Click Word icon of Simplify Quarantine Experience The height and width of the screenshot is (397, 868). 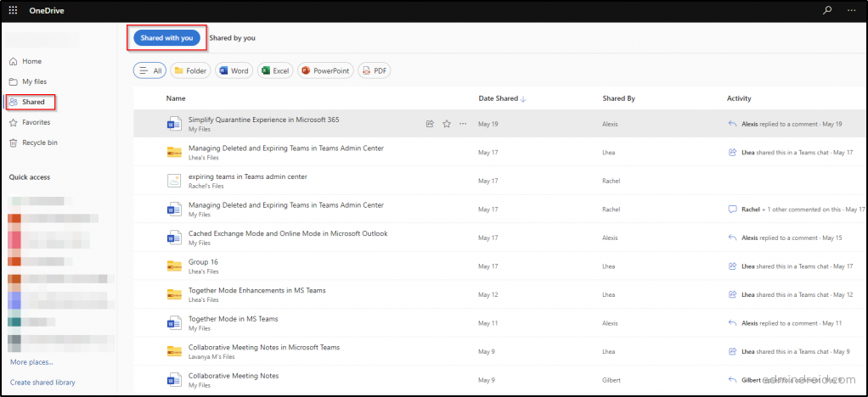174,124
